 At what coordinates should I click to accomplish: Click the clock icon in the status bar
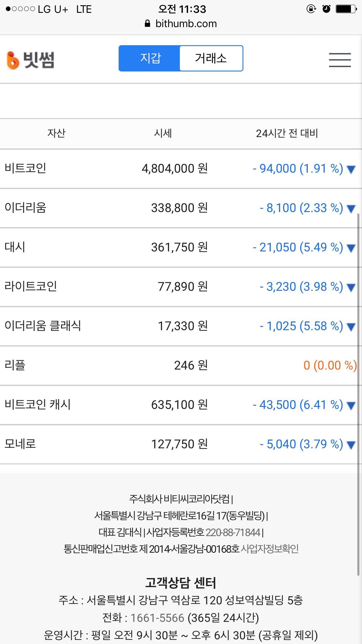[x=326, y=9]
